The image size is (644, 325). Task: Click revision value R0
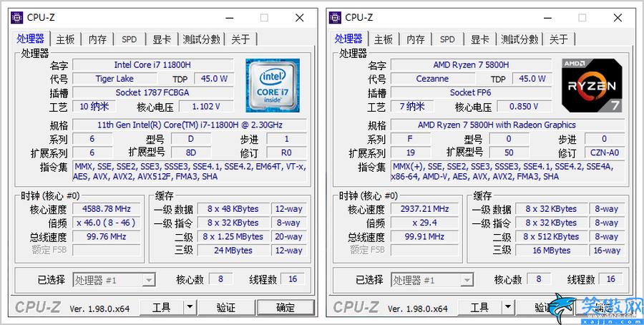[x=287, y=152]
